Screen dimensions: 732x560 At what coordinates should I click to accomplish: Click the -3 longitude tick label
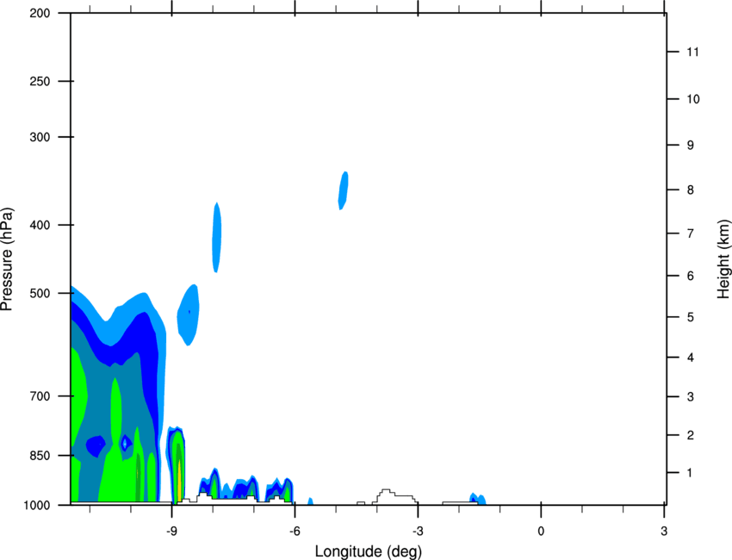point(418,531)
